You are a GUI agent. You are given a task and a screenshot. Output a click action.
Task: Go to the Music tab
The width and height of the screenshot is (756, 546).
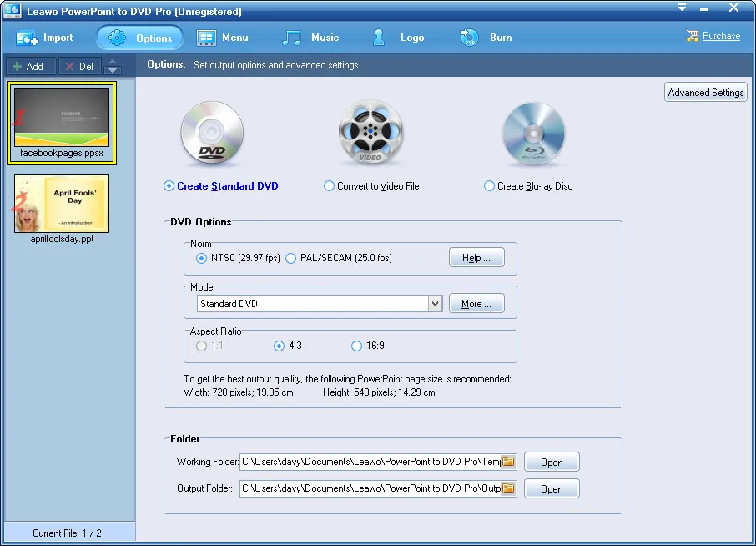point(310,38)
